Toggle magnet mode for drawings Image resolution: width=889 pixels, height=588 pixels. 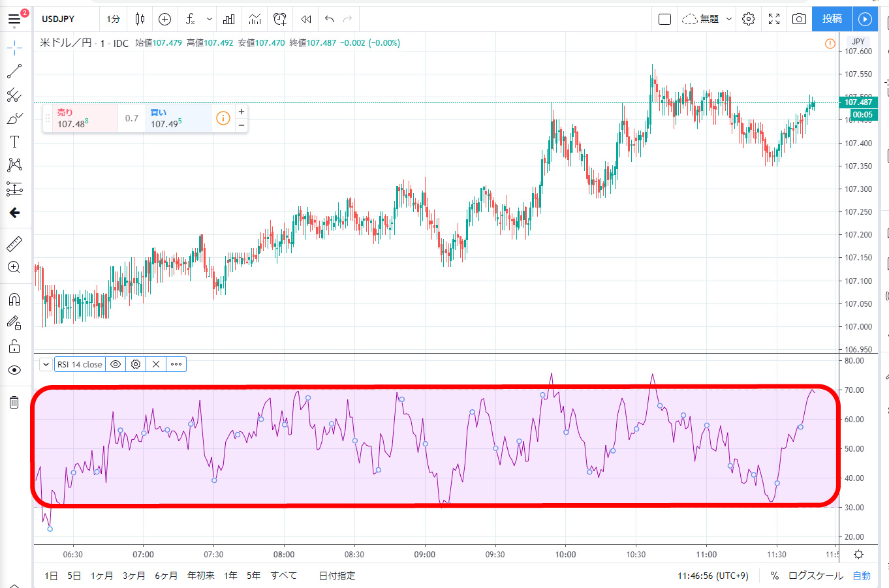click(x=14, y=299)
